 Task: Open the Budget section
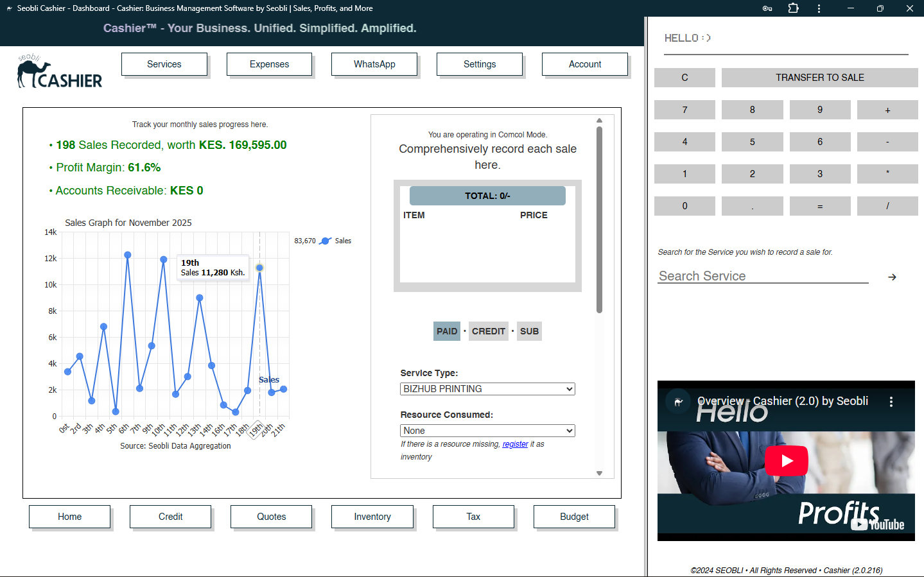pyautogui.click(x=574, y=517)
